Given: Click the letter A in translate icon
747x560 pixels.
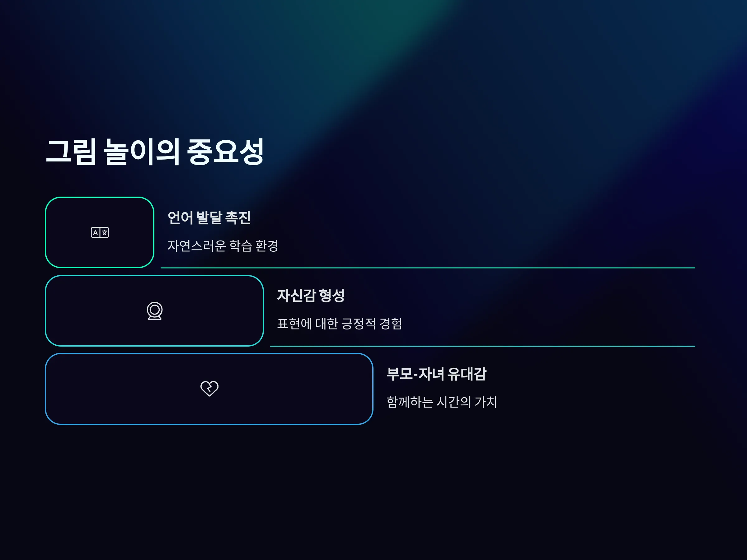Looking at the screenshot, I should click(x=96, y=232).
